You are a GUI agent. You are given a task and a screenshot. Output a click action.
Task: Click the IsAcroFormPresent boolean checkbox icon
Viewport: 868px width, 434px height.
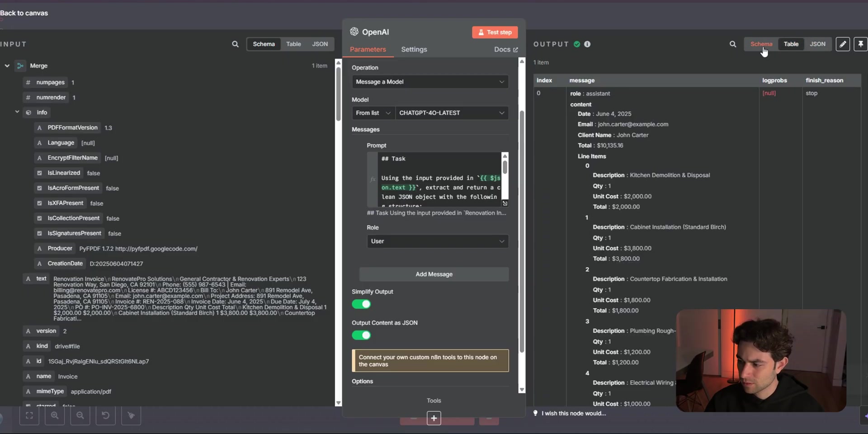click(x=39, y=188)
